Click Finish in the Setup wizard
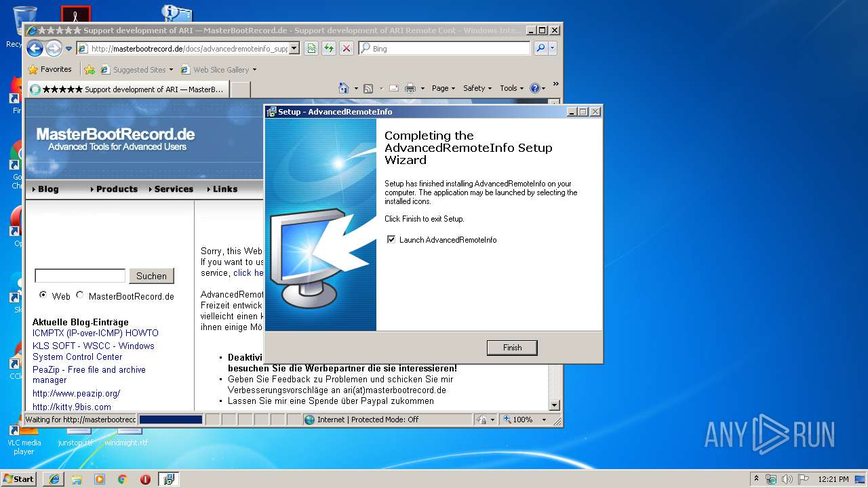This screenshot has width=868, height=488. [x=512, y=348]
